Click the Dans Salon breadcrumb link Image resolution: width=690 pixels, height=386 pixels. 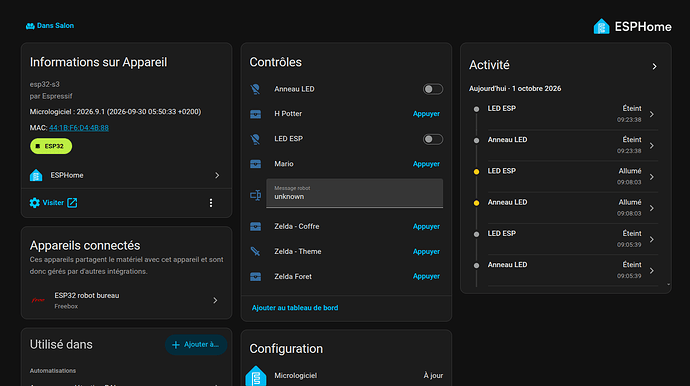50,26
